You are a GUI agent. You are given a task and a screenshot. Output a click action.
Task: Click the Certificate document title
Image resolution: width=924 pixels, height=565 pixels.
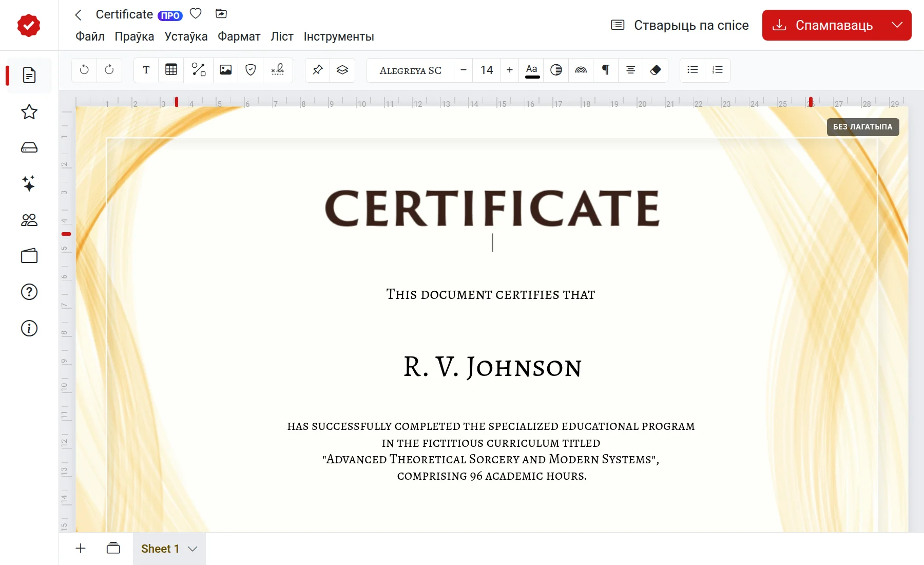pos(124,14)
